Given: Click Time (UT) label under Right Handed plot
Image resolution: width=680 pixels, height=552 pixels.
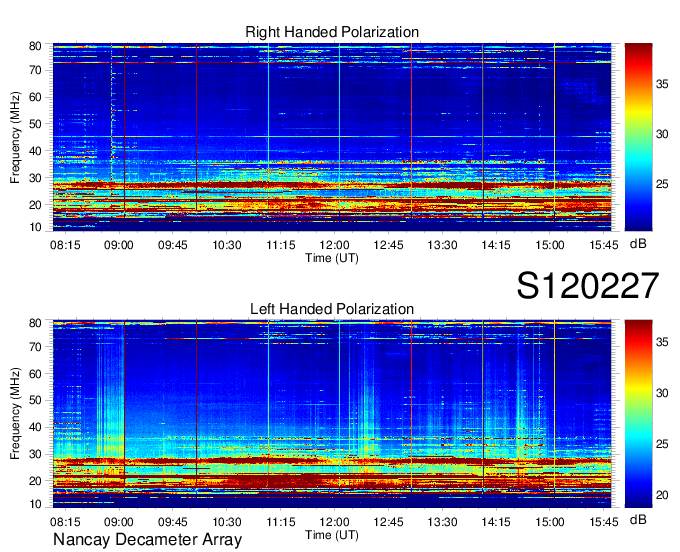Looking at the screenshot, I should [332, 258].
